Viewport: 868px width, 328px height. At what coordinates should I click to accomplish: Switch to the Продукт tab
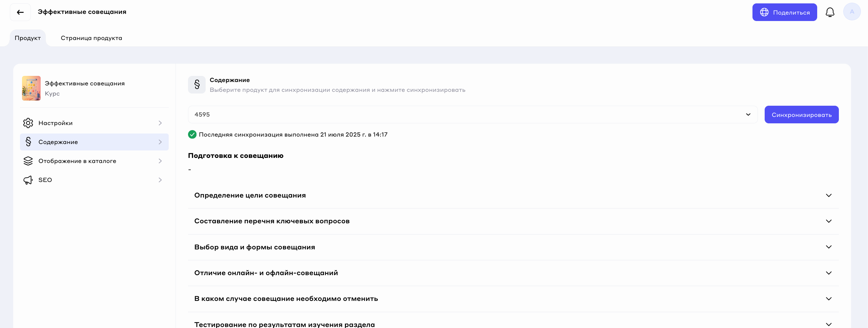[x=28, y=38]
